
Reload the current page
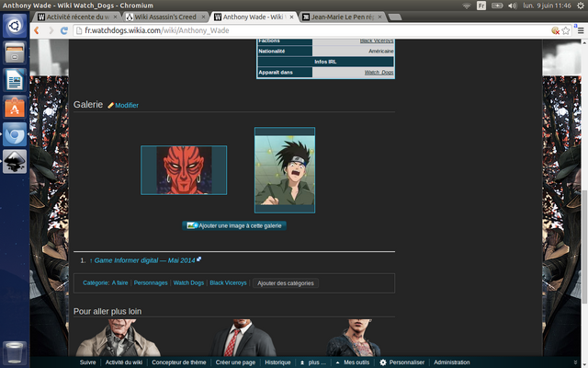coord(64,30)
